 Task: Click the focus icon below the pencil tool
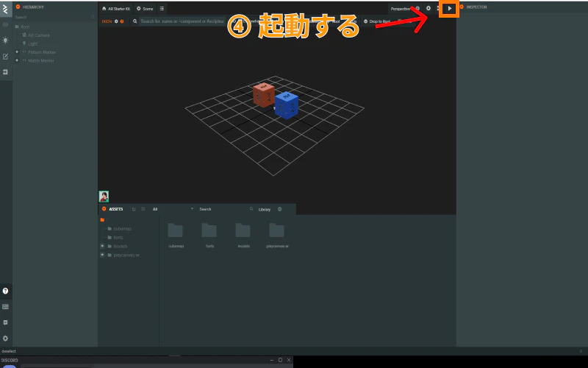click(5, 71)
